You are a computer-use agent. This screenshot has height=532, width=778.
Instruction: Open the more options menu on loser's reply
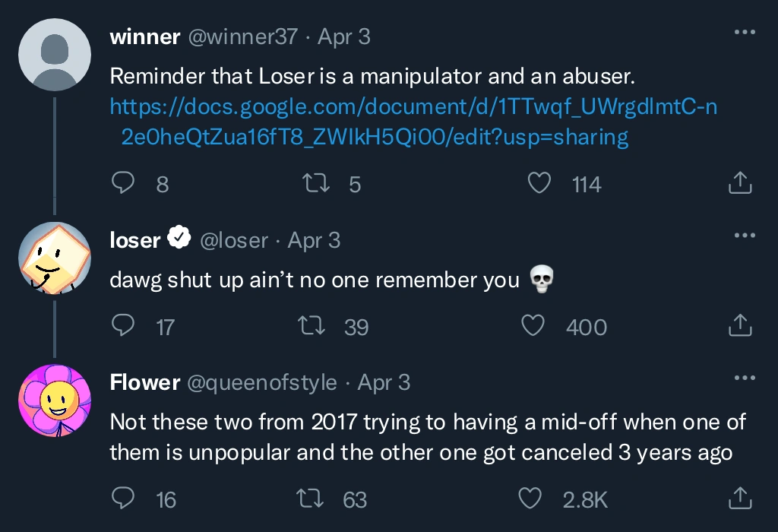click(744, 235)
